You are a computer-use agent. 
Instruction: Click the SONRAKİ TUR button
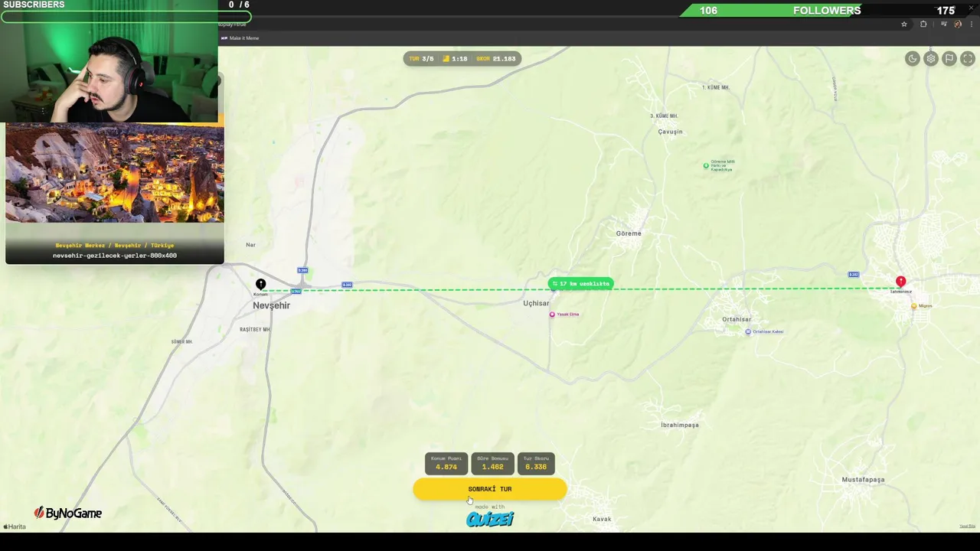click(490, 489)
